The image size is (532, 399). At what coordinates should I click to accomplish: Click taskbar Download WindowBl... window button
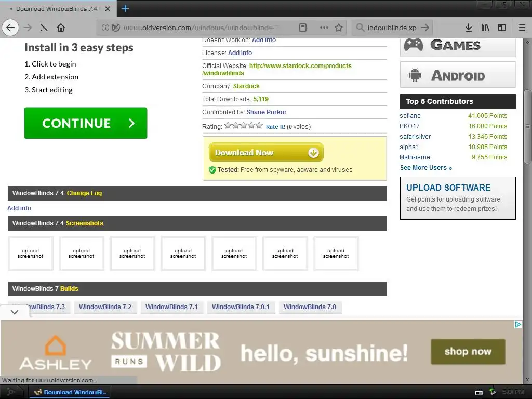tap(70, 392)
